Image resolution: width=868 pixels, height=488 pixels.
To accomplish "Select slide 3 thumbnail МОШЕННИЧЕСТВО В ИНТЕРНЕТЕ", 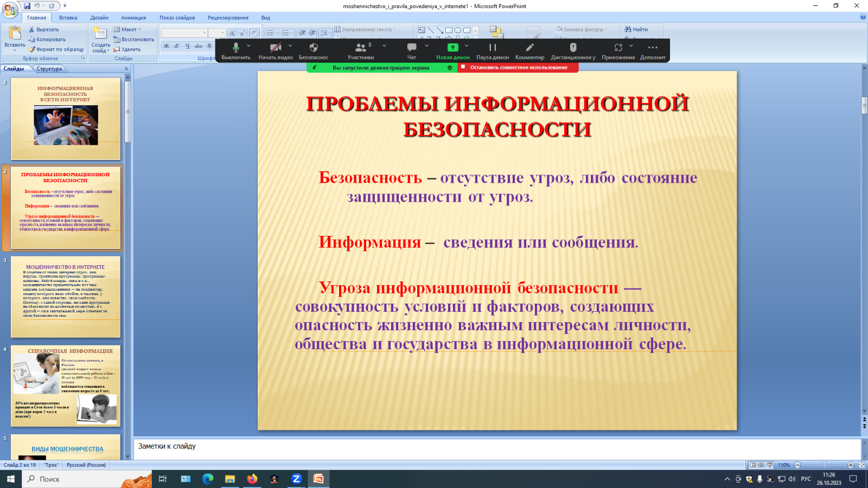I will 66,297.
